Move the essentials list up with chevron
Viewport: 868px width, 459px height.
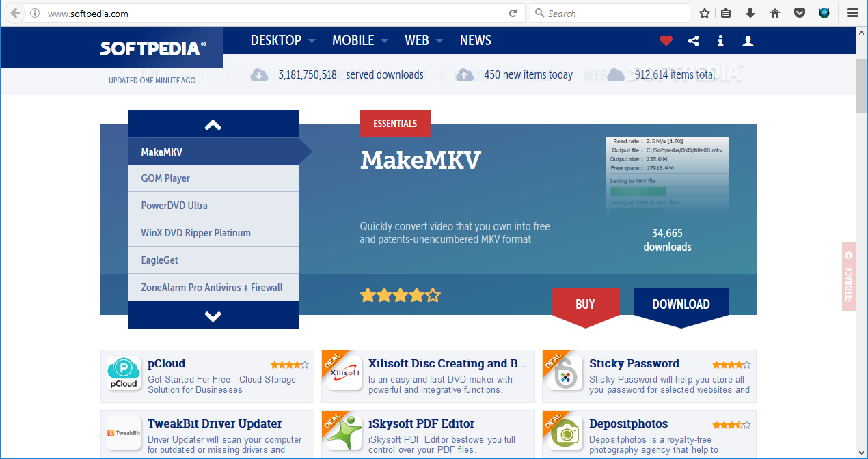[213, 124]
